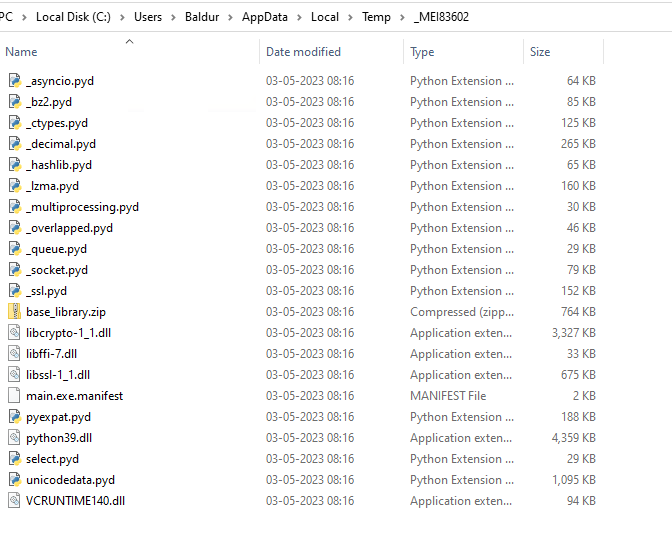The width and height of the screenshot is (672, 536).
Task: Click the _asyncio.pyd file icon
Action: tap(14, 81)
